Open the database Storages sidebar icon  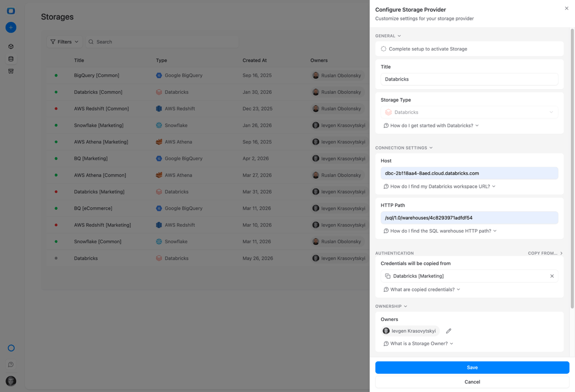click(11, 59)
